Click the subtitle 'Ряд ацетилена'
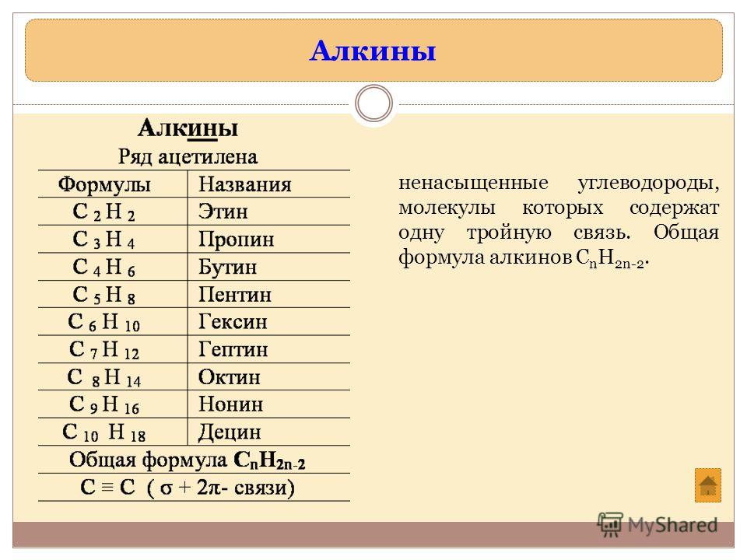 [x=188, y=156]
